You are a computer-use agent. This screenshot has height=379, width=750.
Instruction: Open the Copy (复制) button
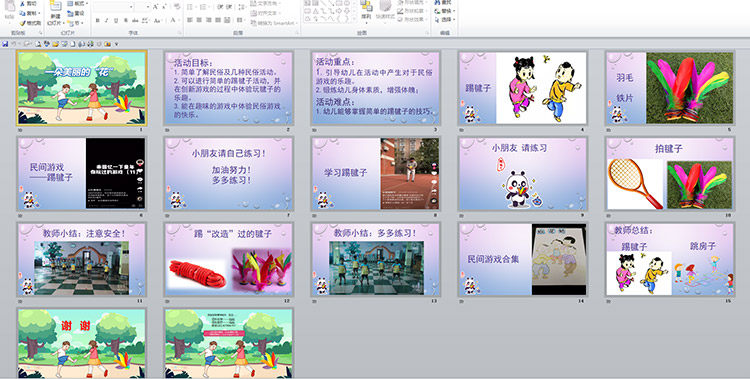(30, 13)
